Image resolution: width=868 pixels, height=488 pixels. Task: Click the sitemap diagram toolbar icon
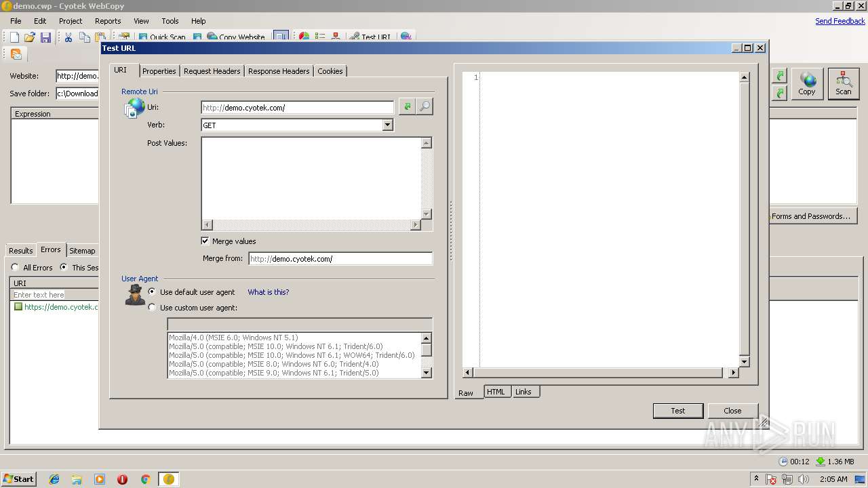coord(336,37)
